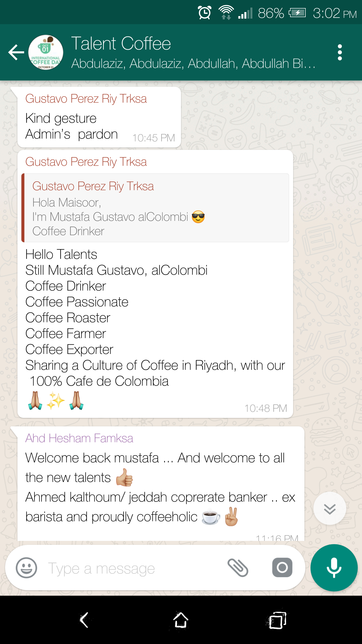Tap the participants list under group name
The image size is (362, 644).
[193, 63]
